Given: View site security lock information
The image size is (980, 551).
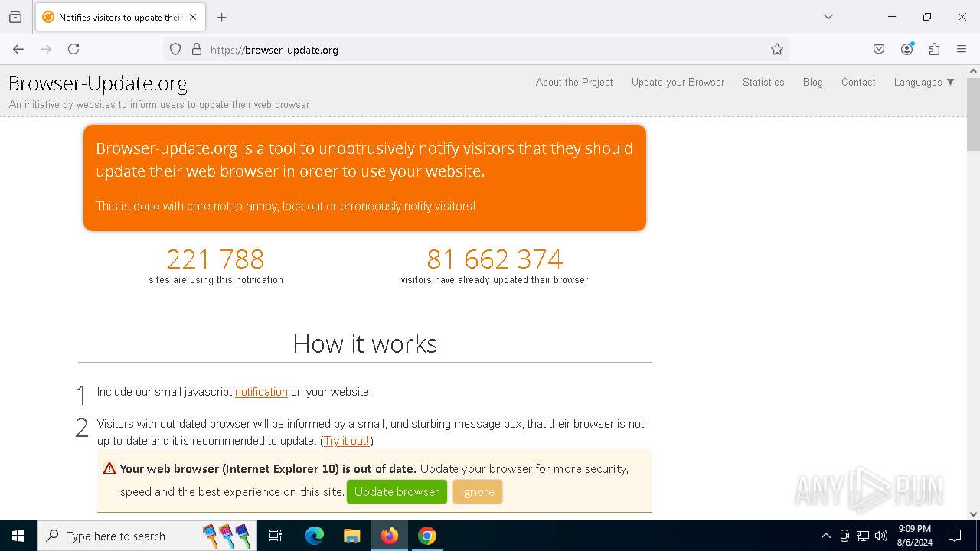Looking at the screenshot, I should point(197,49).
